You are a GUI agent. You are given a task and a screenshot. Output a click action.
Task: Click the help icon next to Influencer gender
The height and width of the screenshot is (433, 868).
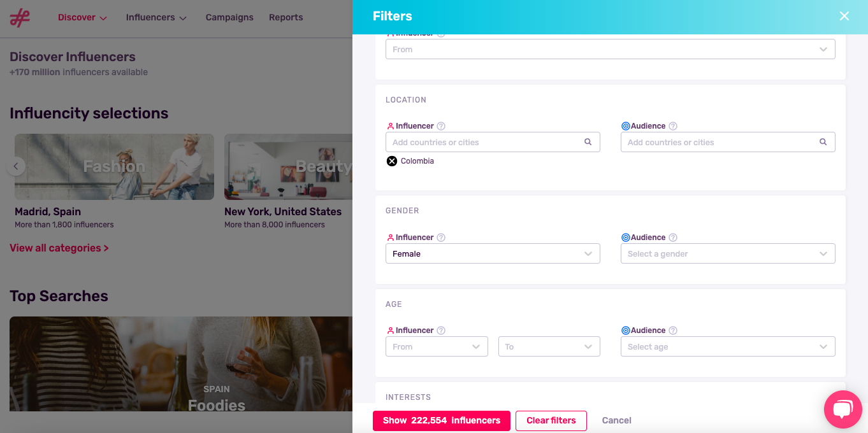[440, 237]
